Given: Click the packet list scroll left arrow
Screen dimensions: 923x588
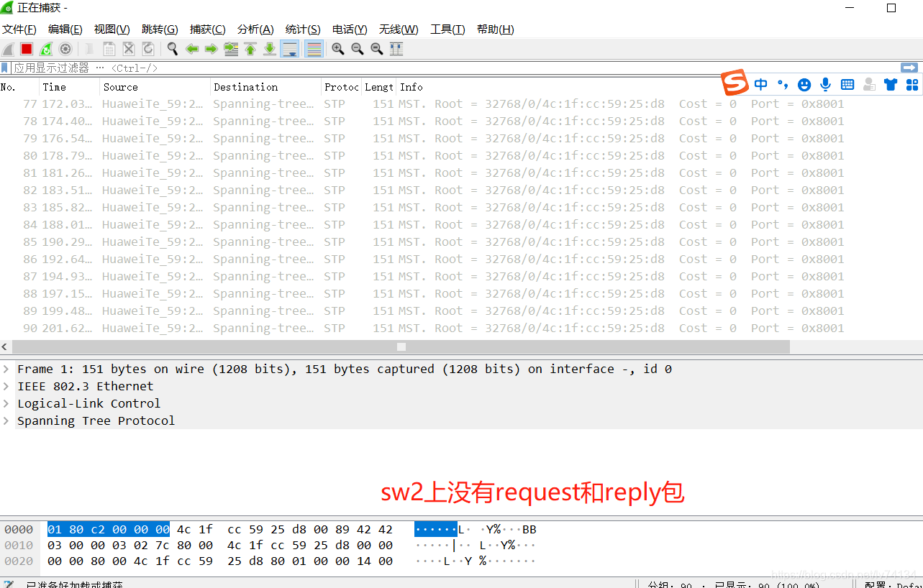Looking at the screenshot, I should pos(6,346).
